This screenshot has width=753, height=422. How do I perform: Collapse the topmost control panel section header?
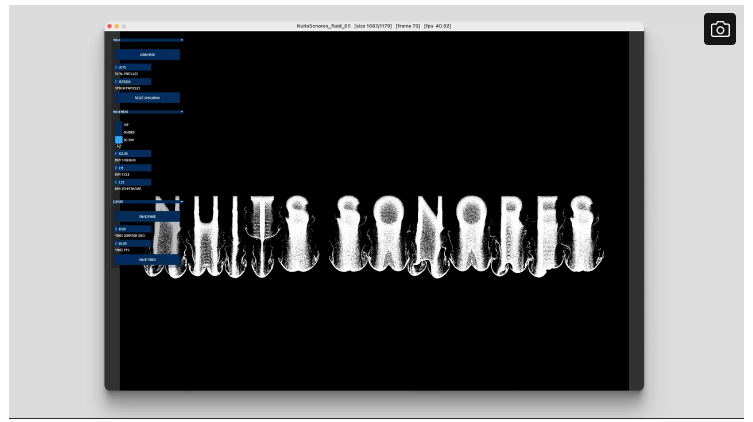coord(147,40)
